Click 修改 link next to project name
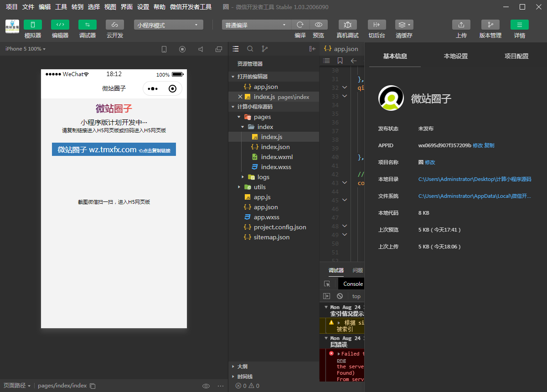 click(430, 162)
